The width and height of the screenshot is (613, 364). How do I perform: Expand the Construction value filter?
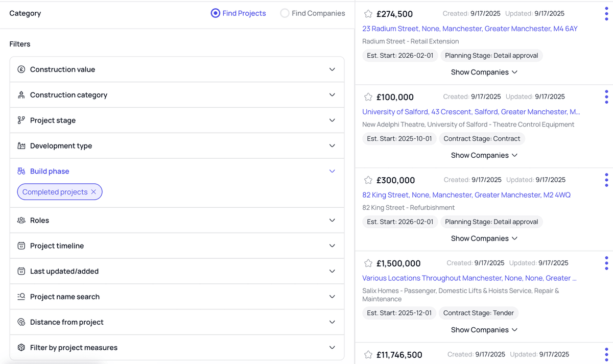[177, 69]
